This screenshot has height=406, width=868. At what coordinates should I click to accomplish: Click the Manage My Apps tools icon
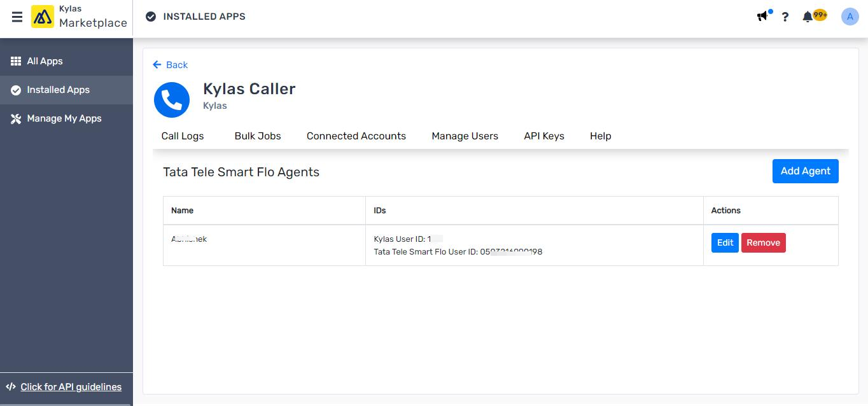pos(16,118)
